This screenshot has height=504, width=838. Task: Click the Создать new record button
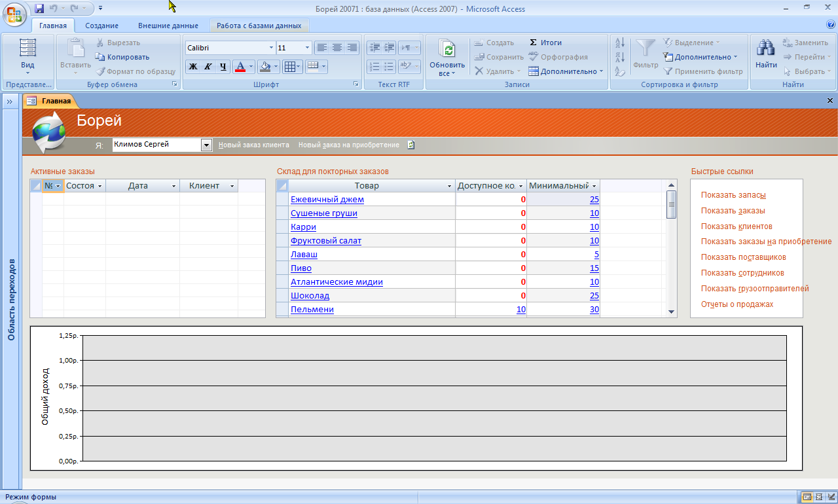[494, 43]
